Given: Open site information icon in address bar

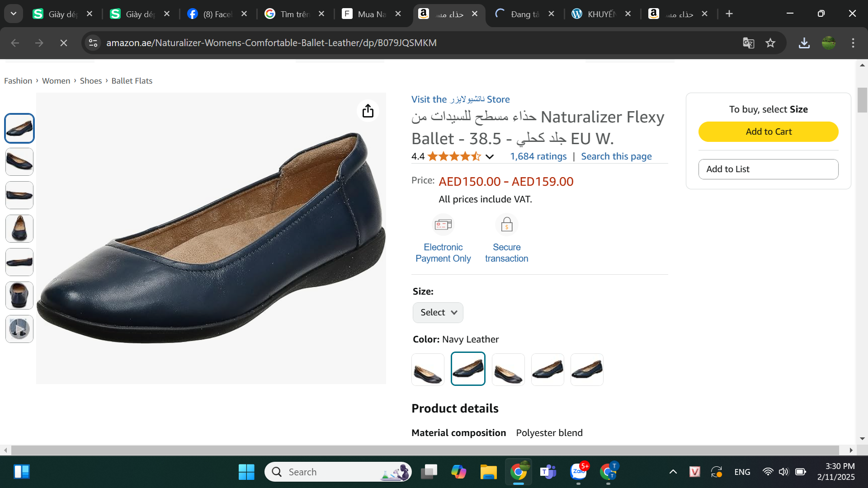Looking at the screenshot, I should click(93, 43).
